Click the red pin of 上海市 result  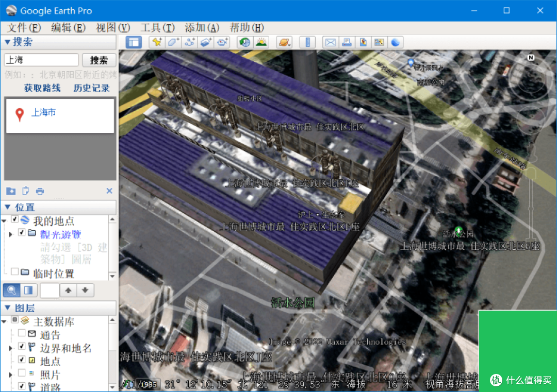(20, 114)
